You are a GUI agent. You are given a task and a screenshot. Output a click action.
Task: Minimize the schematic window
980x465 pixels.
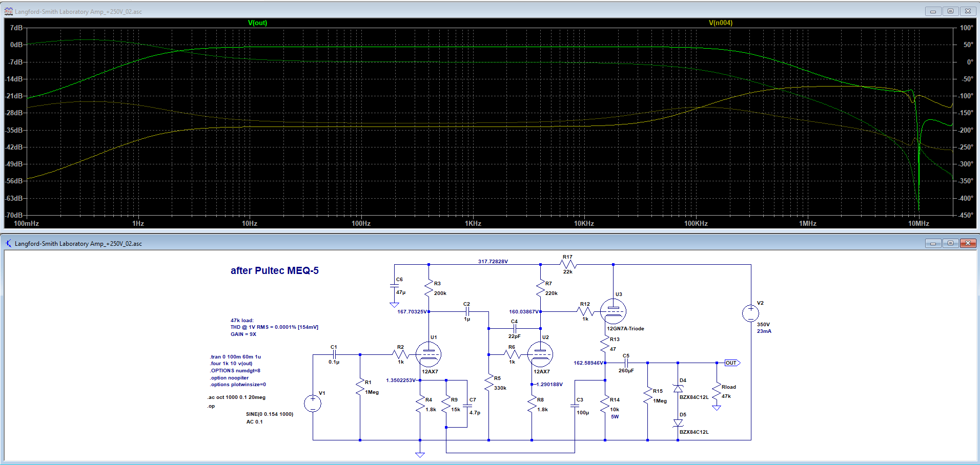(933, 243)
